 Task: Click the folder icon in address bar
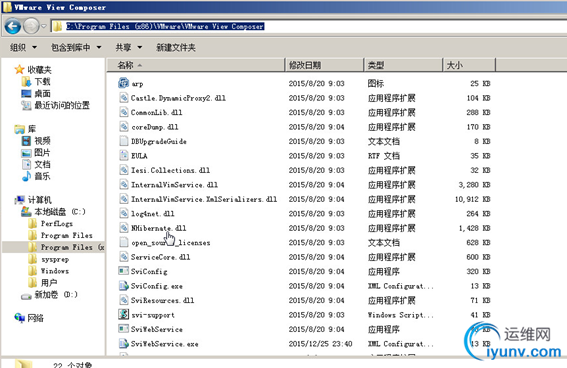57,26
